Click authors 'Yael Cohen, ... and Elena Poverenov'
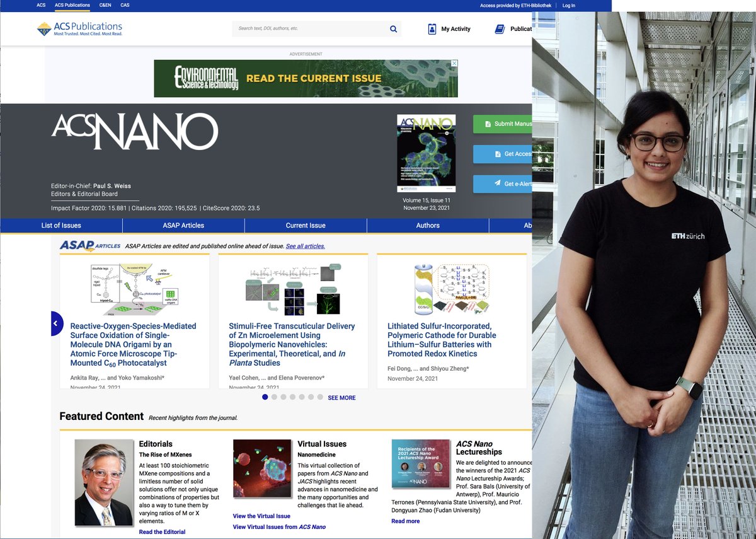Viewport: 756px width, 539px height. coord(278,377)
